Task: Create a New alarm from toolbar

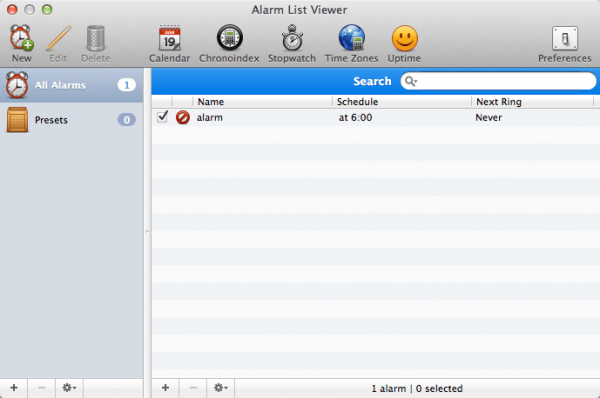Action: pyautogui.click(x=21, y=43)
